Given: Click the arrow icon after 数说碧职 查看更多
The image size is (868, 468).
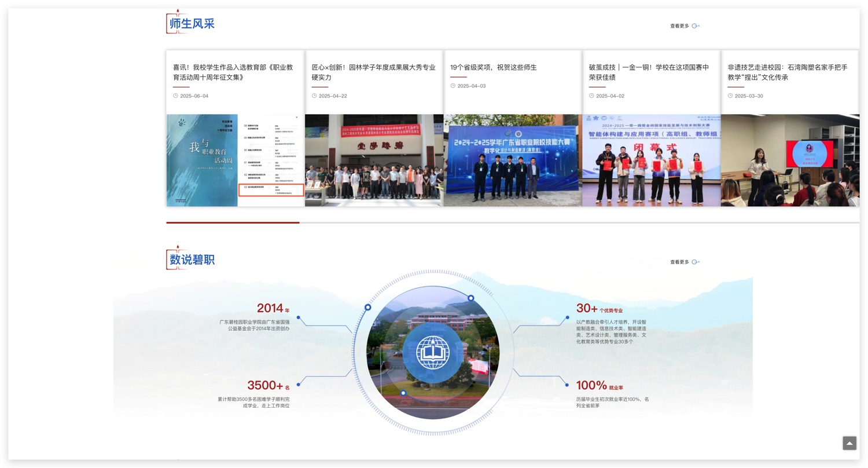Looking at the screenshot, I should click(x=696, y=262).
